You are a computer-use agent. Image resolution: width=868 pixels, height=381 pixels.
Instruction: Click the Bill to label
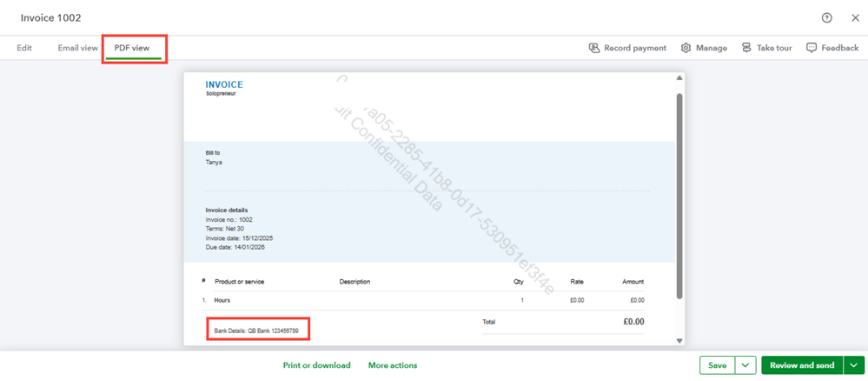[213, 152]
